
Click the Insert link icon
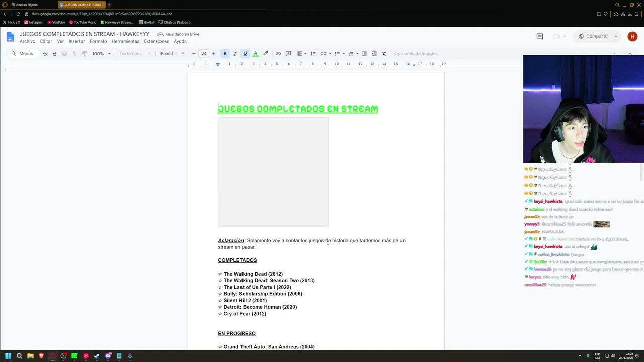tap(278, 54)
